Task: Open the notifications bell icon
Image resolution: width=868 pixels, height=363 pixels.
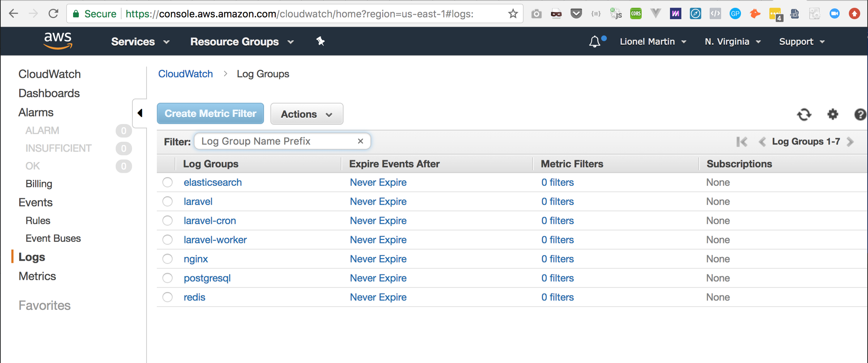Action: [595, 42]
